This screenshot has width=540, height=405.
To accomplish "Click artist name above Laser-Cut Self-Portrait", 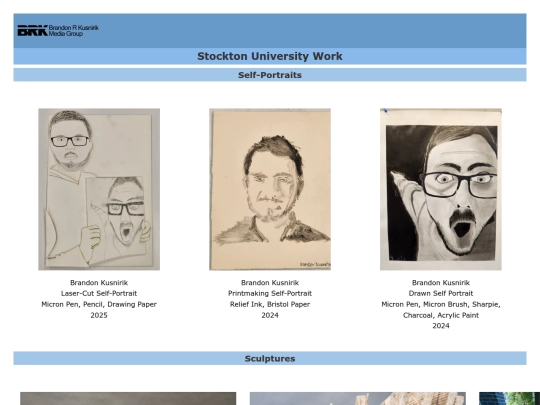I will [99, 283].
